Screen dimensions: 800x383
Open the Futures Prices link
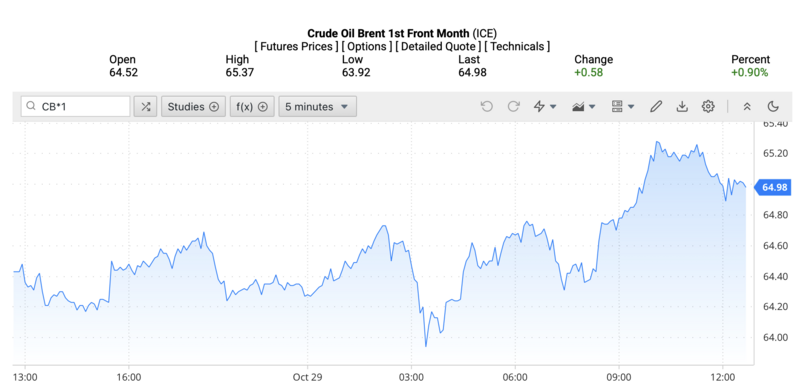(x=296, y=46)
